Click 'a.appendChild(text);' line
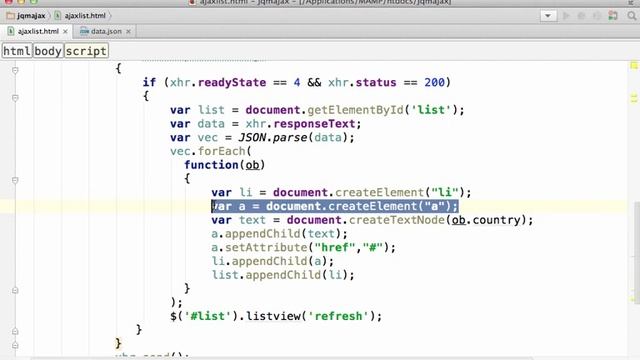The image size is (640, 360). click(280, 233)
